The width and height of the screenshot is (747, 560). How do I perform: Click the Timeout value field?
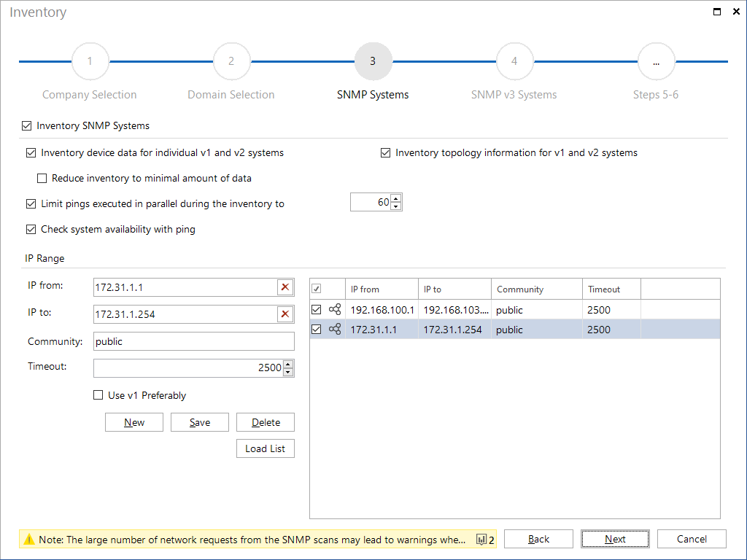[188, 368]
